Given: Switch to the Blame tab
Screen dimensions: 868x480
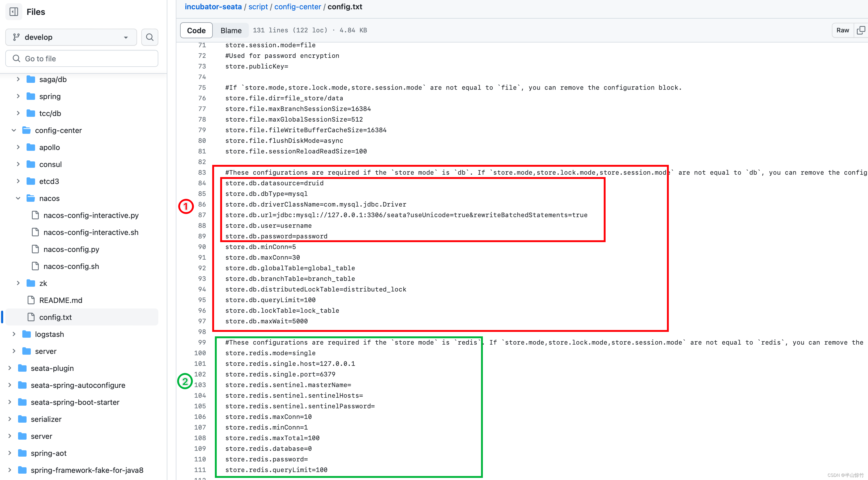Looking at the screenshot, I should [231, 30].
